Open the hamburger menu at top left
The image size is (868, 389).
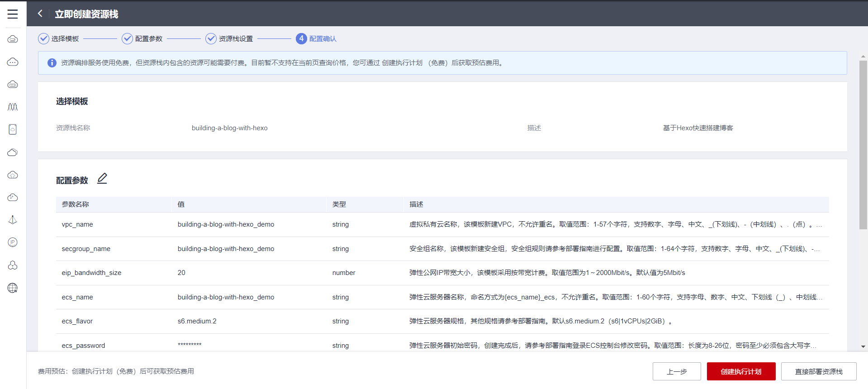pos(13,14)
